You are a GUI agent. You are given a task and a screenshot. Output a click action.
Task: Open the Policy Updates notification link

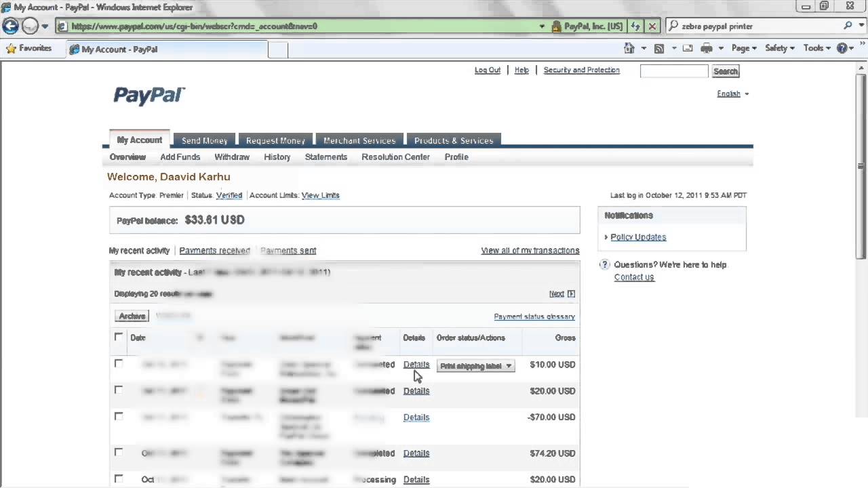click(638, 237)
